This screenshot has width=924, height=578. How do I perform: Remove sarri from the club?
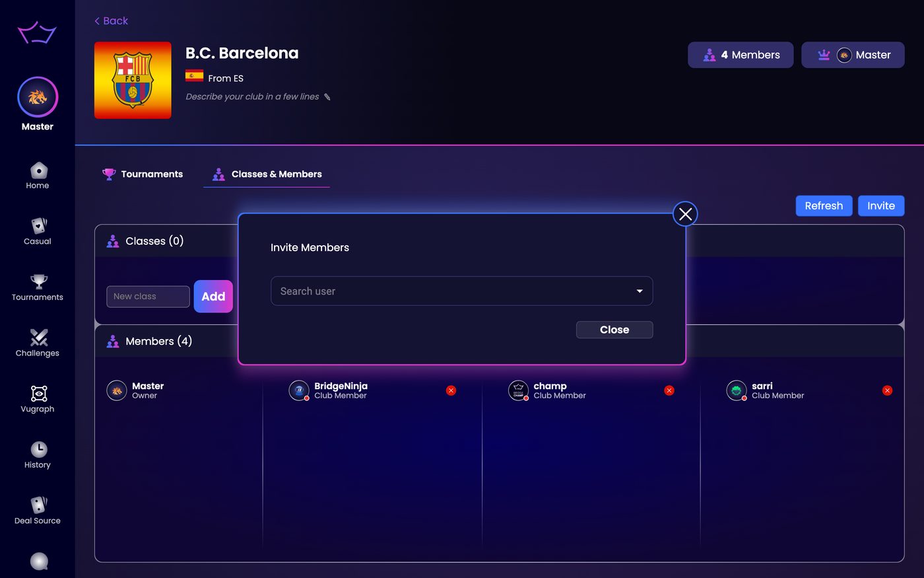tap(888, 390)
